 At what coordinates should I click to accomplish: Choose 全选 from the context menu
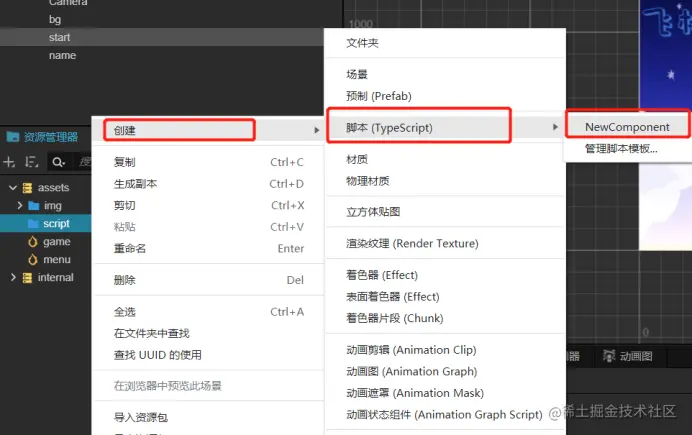point(208,312)
